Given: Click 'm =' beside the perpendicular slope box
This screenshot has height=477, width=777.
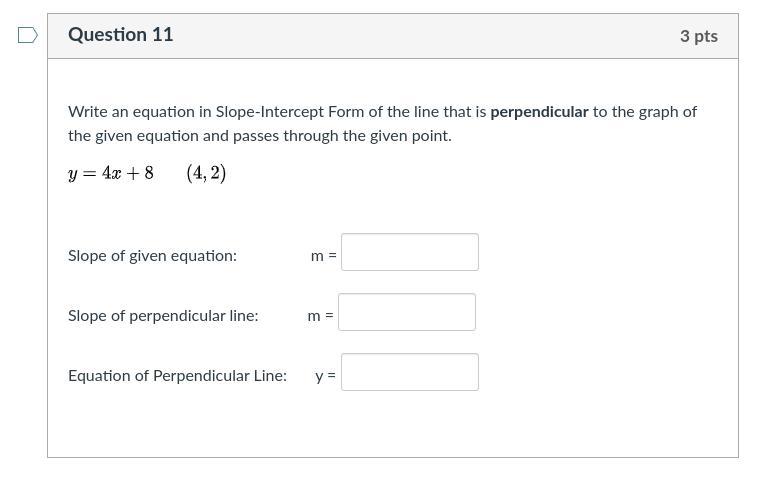Looking at the screenshot, I should [321, 316].
